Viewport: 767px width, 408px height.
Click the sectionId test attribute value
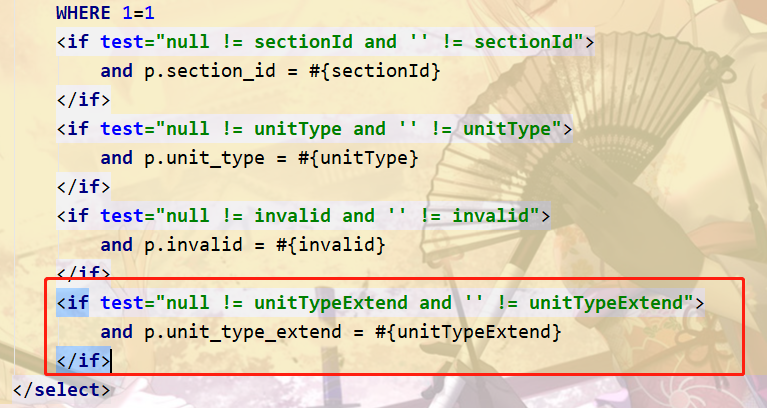370,42
